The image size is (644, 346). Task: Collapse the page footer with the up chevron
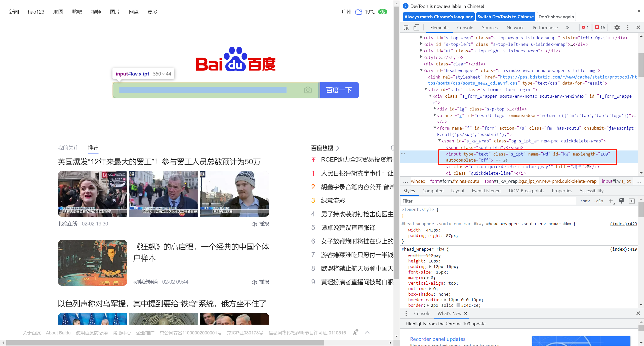click(367, 332)
